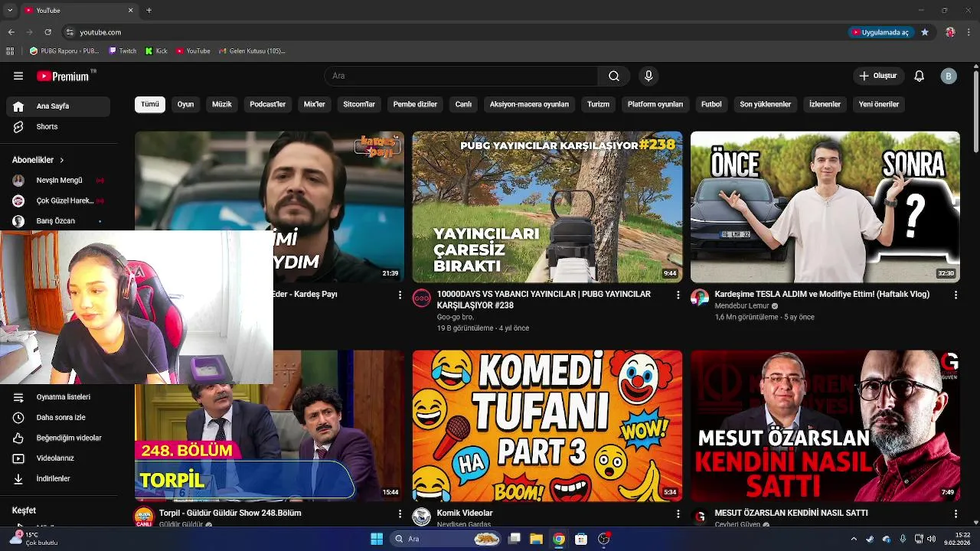Open the account avatar menu
Image resolution: width=980 pixels, height=551 pixels.
point(949,76)
